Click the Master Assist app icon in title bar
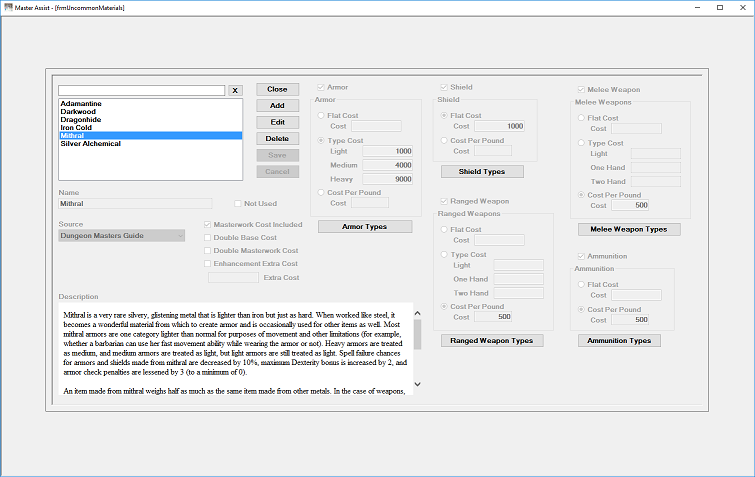The height and width of the screenshot is (477, 755). tap(8, 7)
